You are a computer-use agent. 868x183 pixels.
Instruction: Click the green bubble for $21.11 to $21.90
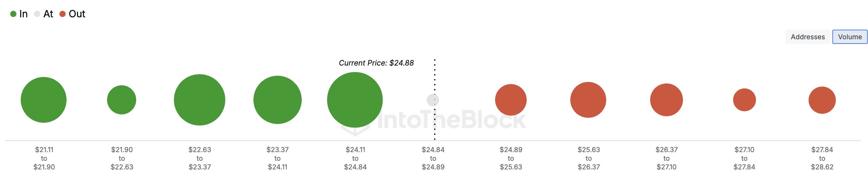click(x=44, y=100)
